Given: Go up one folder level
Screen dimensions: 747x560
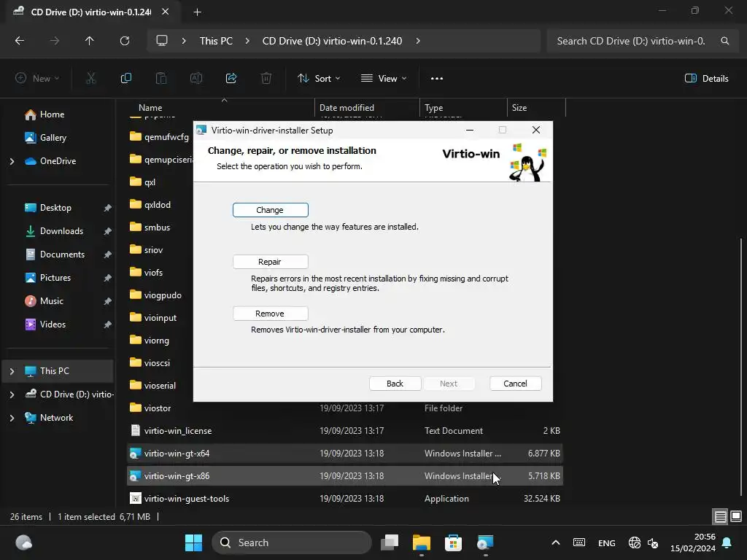Looking at the screenshot, I should tap(89, 41).
